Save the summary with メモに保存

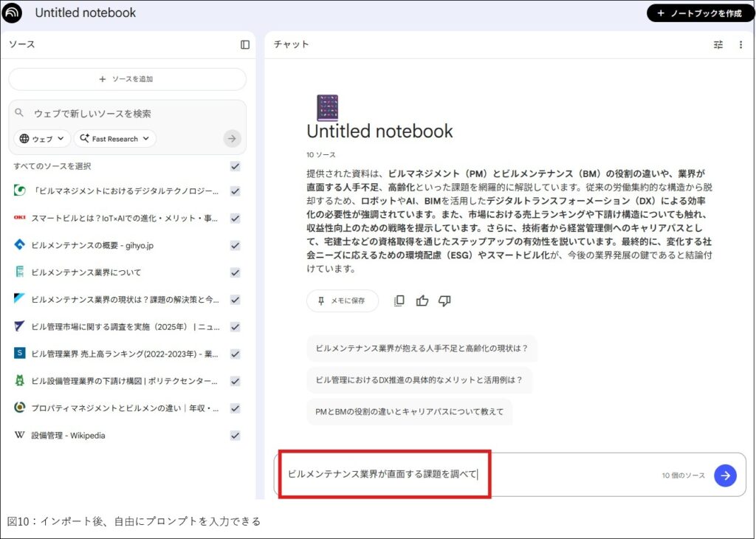tap(342, 301)
